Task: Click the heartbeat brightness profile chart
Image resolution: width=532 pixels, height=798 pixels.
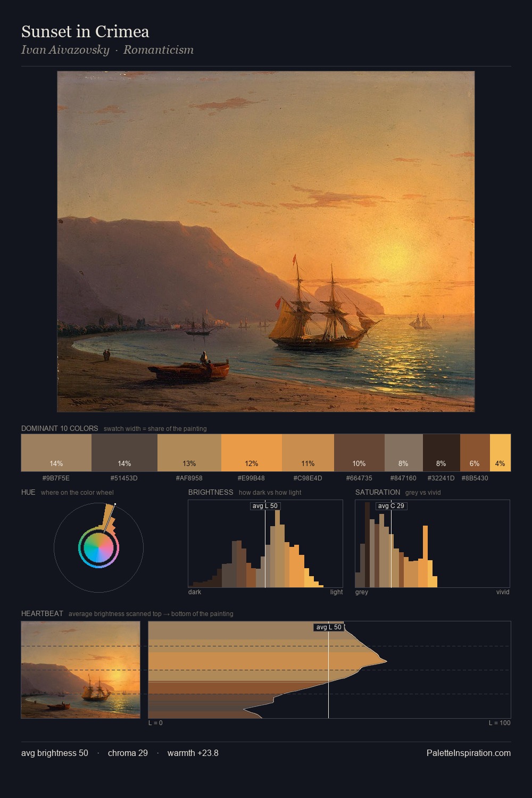Action: pyautogui.click(x=329, y=670)
